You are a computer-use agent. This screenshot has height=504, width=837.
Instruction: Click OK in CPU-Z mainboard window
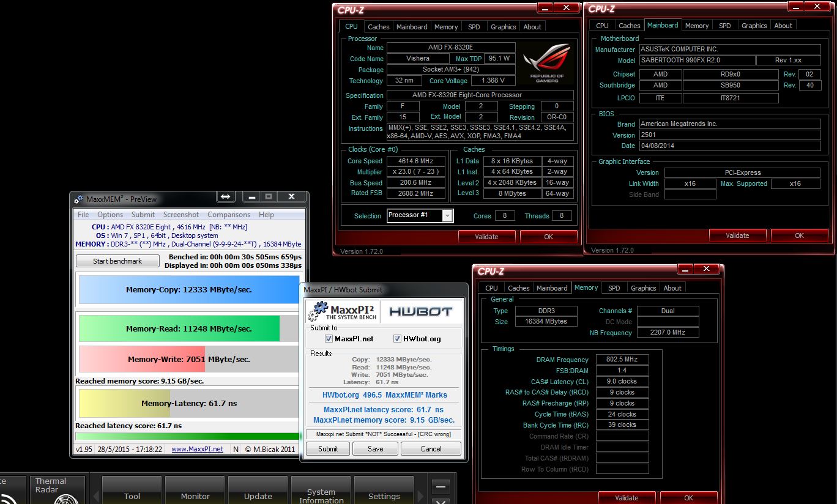[799, 235]
